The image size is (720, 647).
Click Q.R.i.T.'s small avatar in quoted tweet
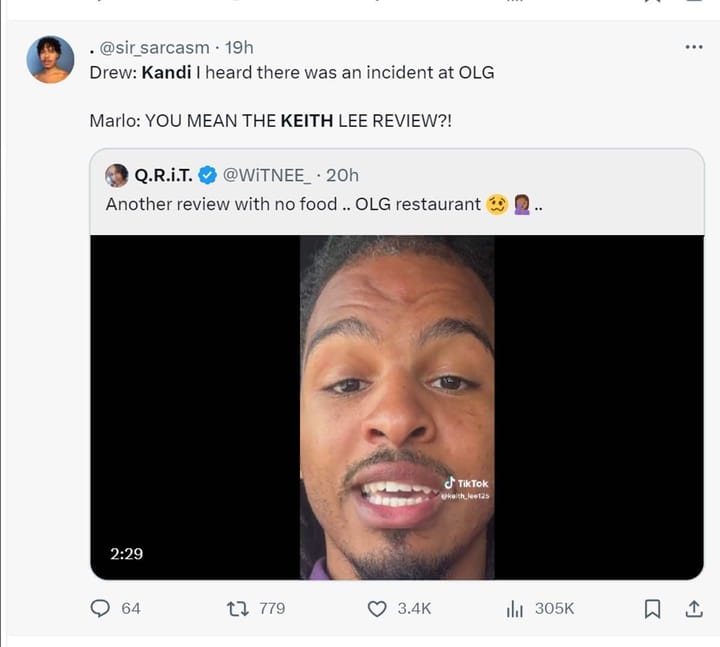(117, 175)
